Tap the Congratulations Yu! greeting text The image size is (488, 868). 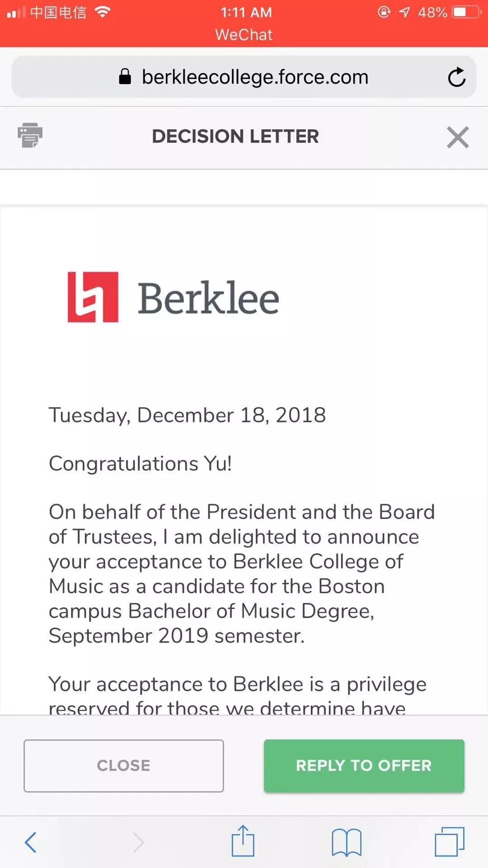click(141, 463)
